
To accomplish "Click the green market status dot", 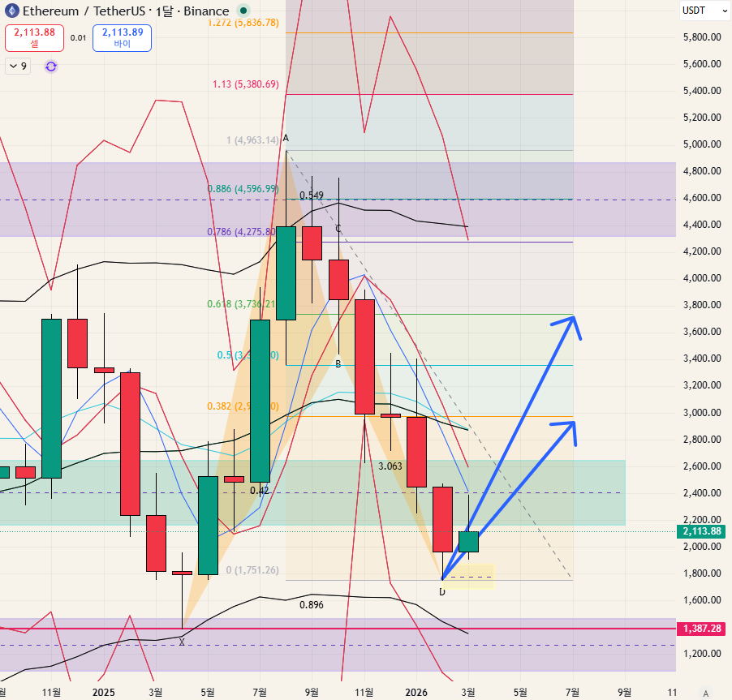I will pos(243,11).
